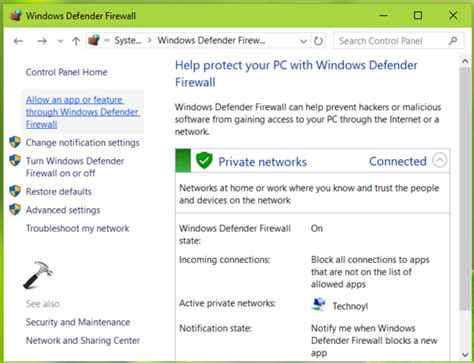Click the firewall state value 'On'
This screenshot has width=474, height=363.
click(x=317, y=228)
